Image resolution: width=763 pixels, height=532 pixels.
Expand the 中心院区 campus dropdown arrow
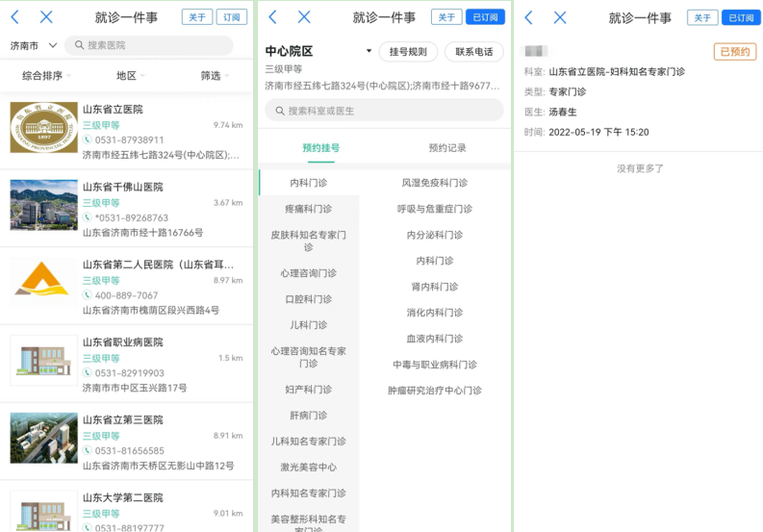pyautogui.click(x=369, y=52)
